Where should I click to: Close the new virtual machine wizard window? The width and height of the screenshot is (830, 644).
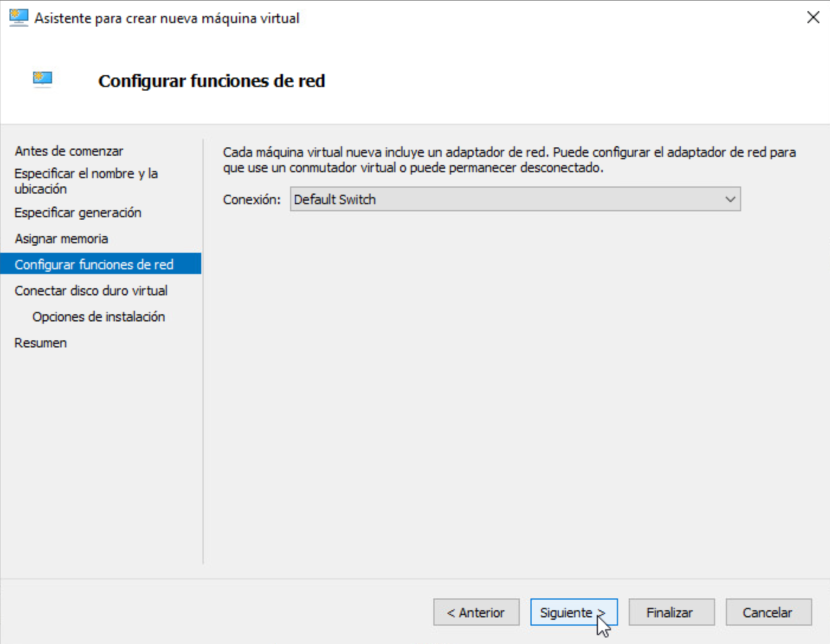click(x=813, y=18)
